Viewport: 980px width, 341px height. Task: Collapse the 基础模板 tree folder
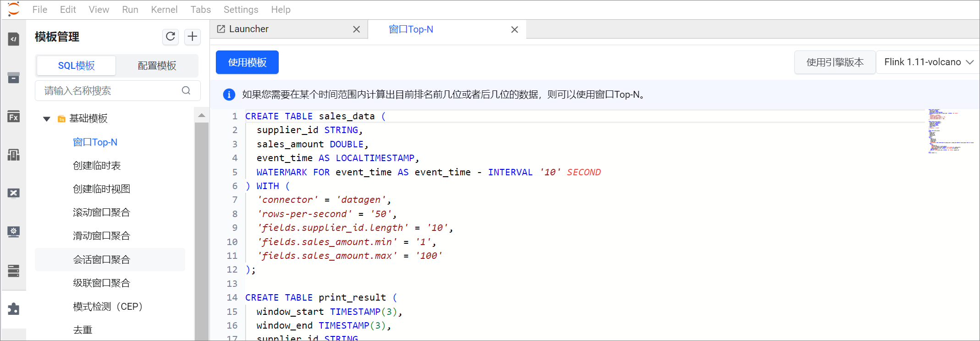tap(46, 119)
